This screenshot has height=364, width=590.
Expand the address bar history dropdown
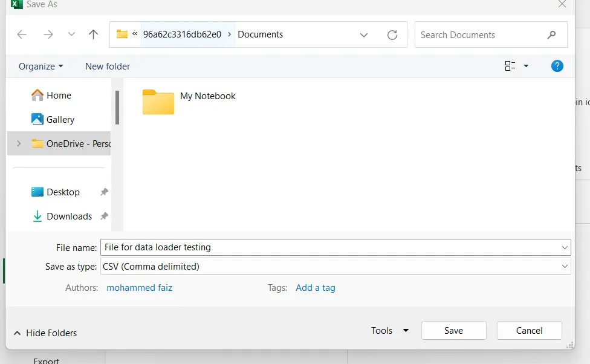[364, 35]
